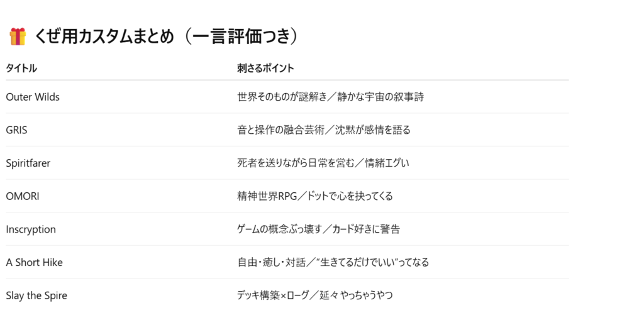The width and height of the screenshot is (644, 315).
Task: Click the heading くぜ用カスタムまとめ
Action: point(104,36)
